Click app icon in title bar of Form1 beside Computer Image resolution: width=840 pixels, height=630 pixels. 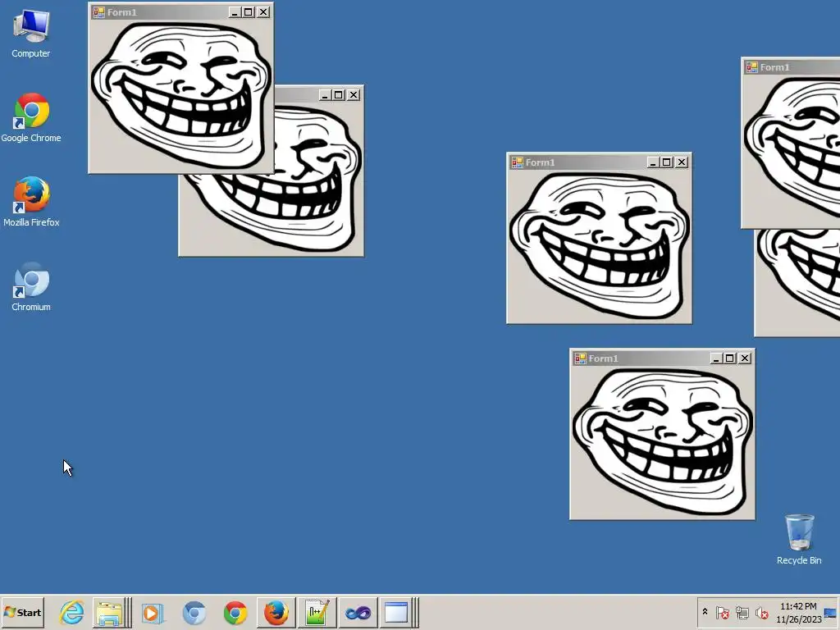tap(98, 11)
